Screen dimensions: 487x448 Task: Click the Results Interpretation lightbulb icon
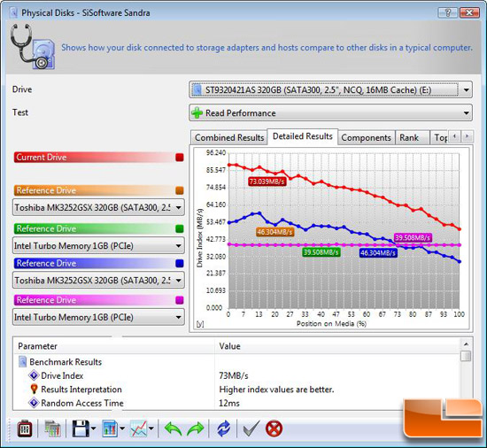point(34,389)
